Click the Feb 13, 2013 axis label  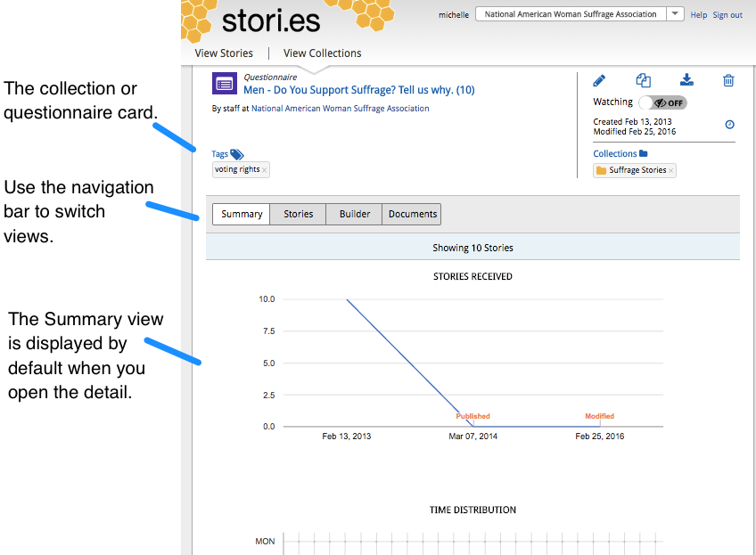[x=346, y=436]
